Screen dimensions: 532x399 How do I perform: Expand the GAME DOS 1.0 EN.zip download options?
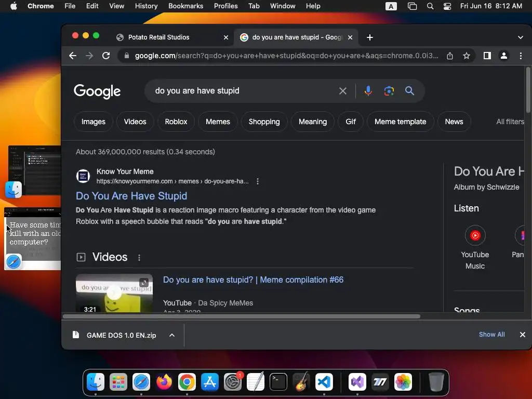[x=172, y=335]
